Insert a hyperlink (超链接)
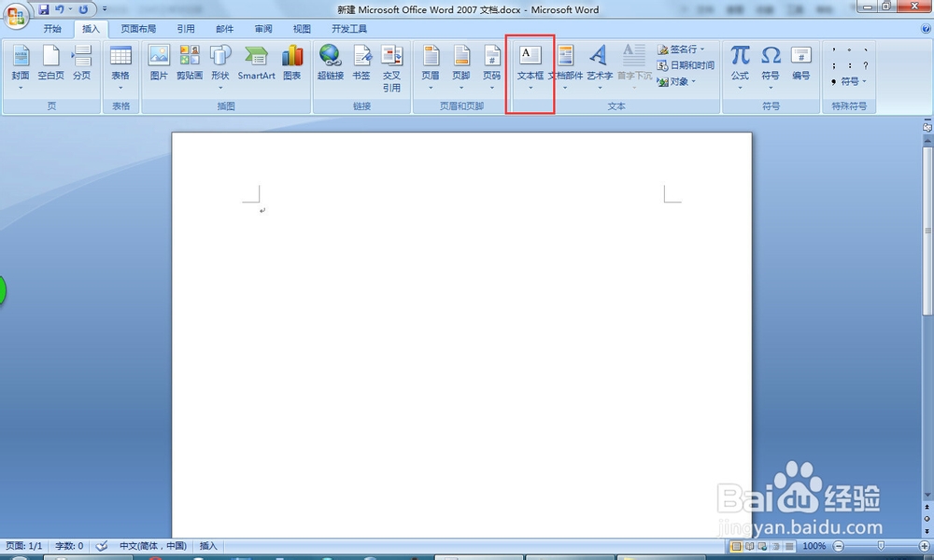Image resolution: width=934 pixels, height=560 pixels. [x=330, y=63]
